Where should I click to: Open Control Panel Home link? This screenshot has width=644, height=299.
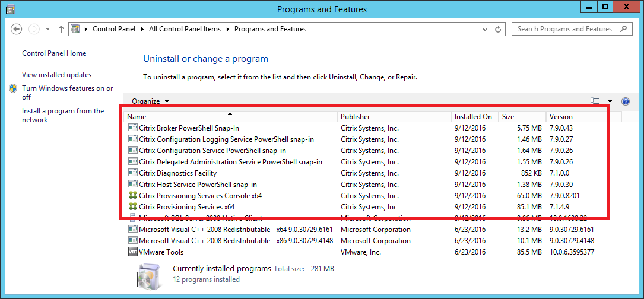coord(54,53)
